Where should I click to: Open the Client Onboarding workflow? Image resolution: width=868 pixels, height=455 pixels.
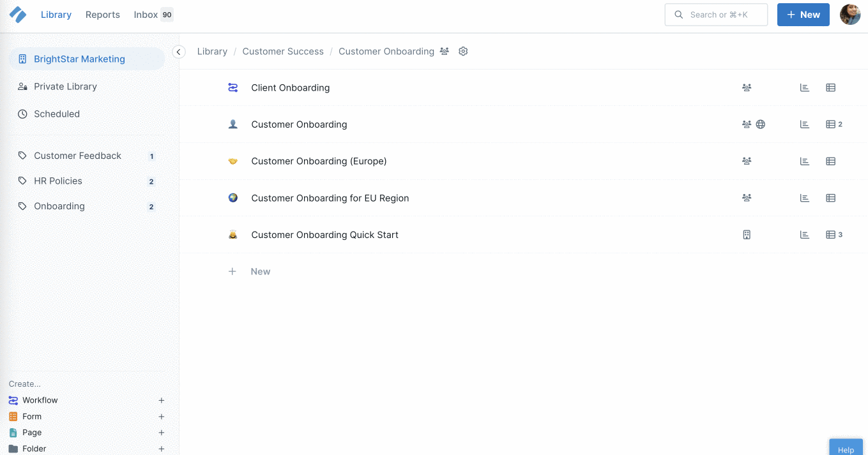[291, 87]
